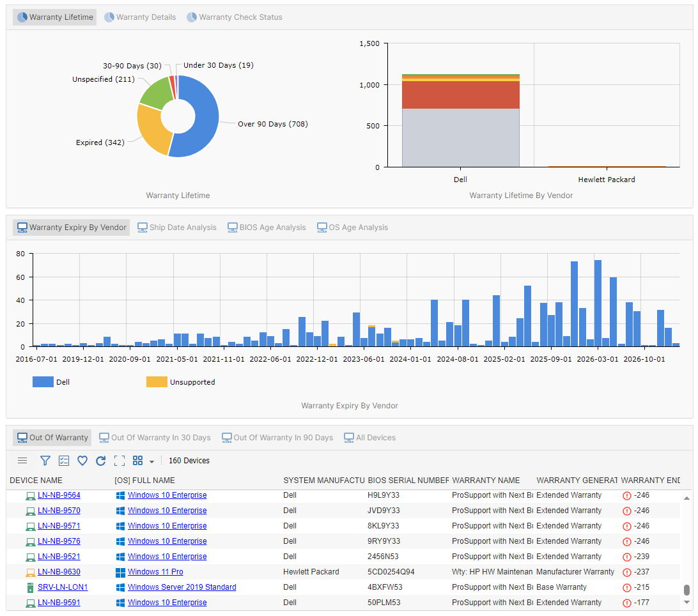Click warning icon next to -237 value
This screenshot has width=698, height=616.
pos(627,573)
